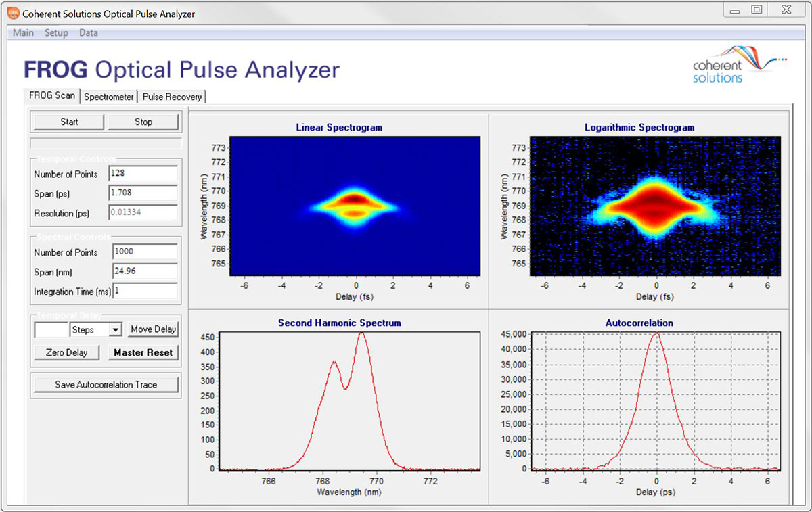The image size is (812, 512).
Task: Click the application icon in title bar
Action: click(x=13, y=13)
